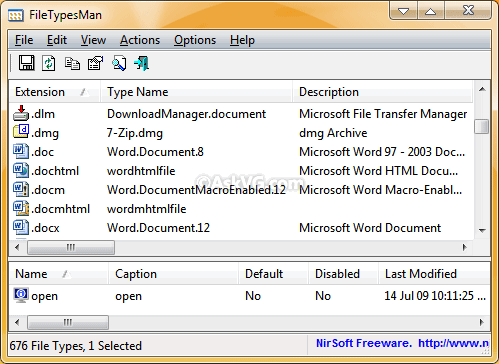Screen dimensions: 499x364
Task: Select the .dlm file type icon
Action: tap(21, 113)
